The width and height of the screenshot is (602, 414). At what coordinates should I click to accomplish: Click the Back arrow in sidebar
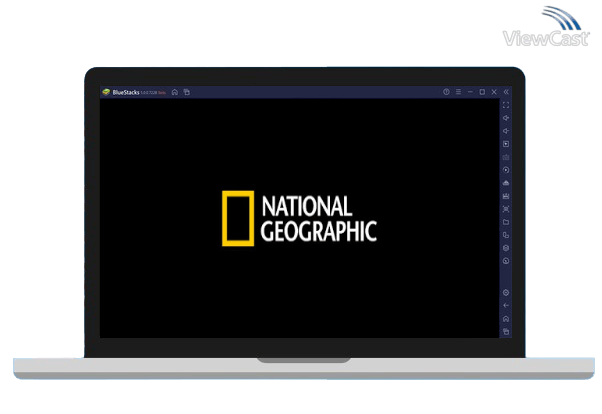pos(506,306)
